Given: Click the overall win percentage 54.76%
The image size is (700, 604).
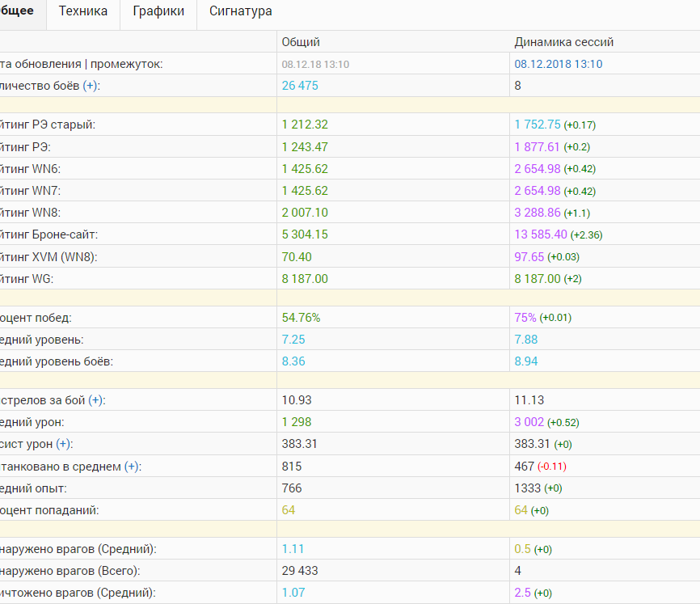Looking at the screenshot, I should pos(301,318).
